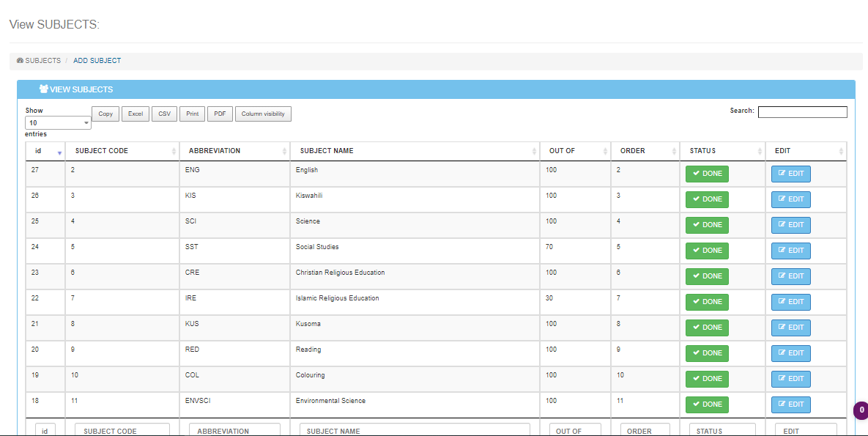Open the ADD SUBJECT breadcrumb link
This screenshot has width=868, height=436.
pyautogui.click(x=97, y=61)
